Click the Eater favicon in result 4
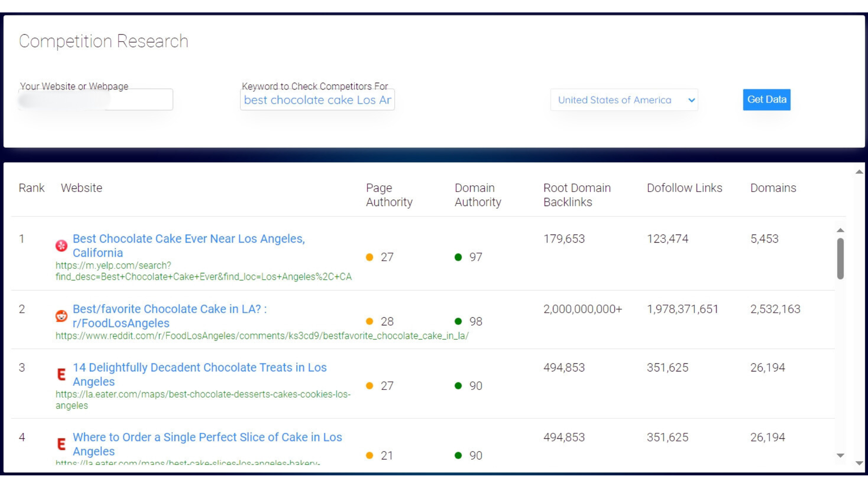Screen dimensions: 868x488 61,444
